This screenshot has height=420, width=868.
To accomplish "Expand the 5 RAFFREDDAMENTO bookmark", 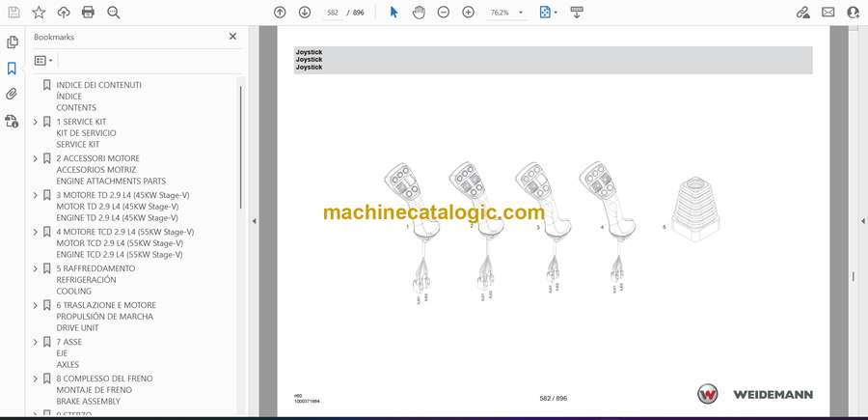I will pyautogui.click(x=36, y=268).
